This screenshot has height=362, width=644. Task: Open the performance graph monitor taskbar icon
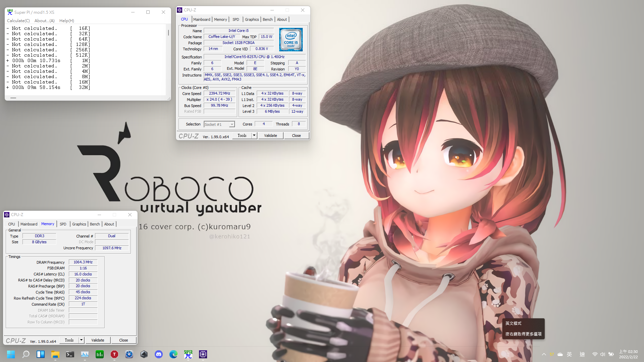pyautogui.click(x=85, y=354)
